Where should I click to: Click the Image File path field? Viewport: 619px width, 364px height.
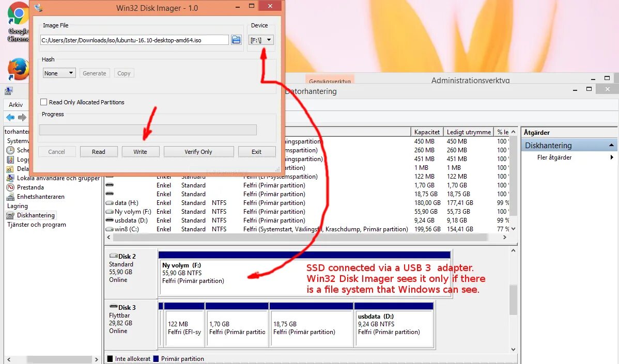[134, 40]
